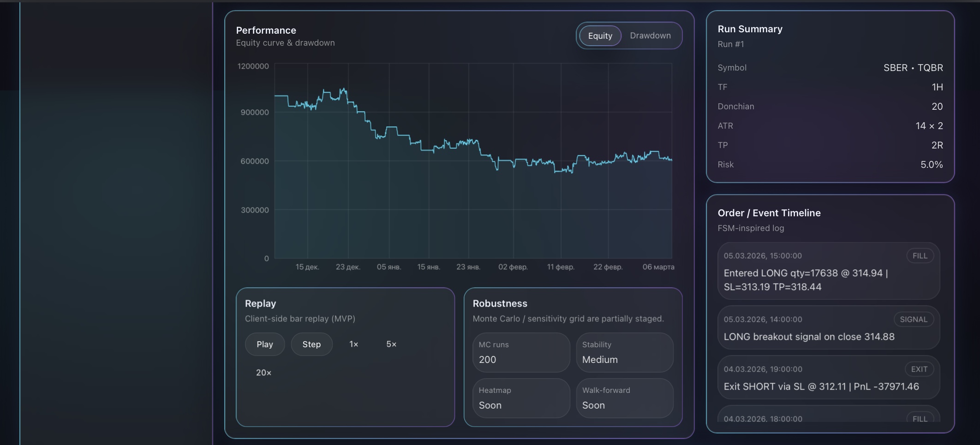Set replay speed to 20×

click(x=263, y=373)
